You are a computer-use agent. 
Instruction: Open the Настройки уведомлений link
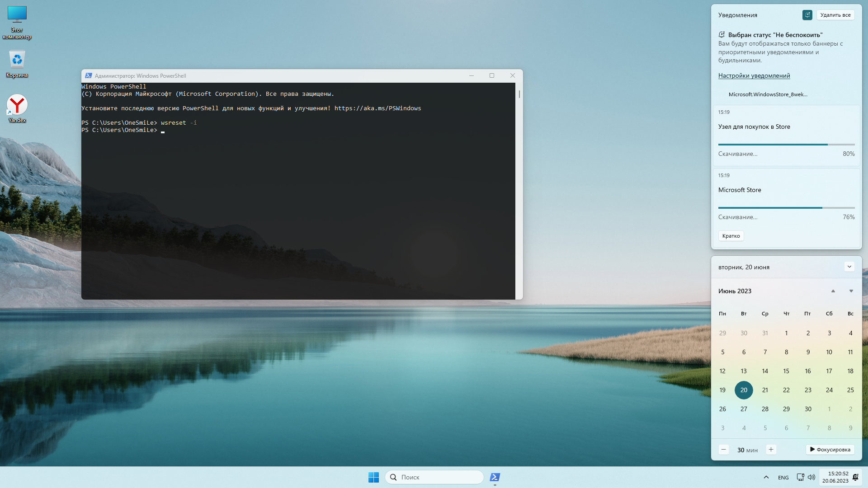point(754,75)
